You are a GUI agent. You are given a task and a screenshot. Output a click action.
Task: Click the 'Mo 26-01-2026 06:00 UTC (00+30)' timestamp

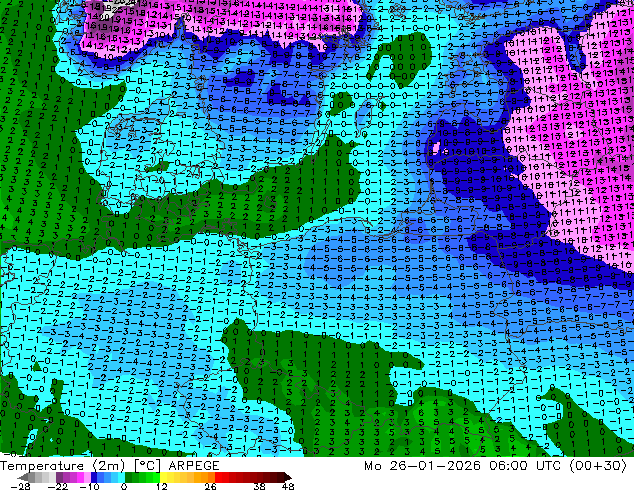pyautogui.click(x=495, y=466)
